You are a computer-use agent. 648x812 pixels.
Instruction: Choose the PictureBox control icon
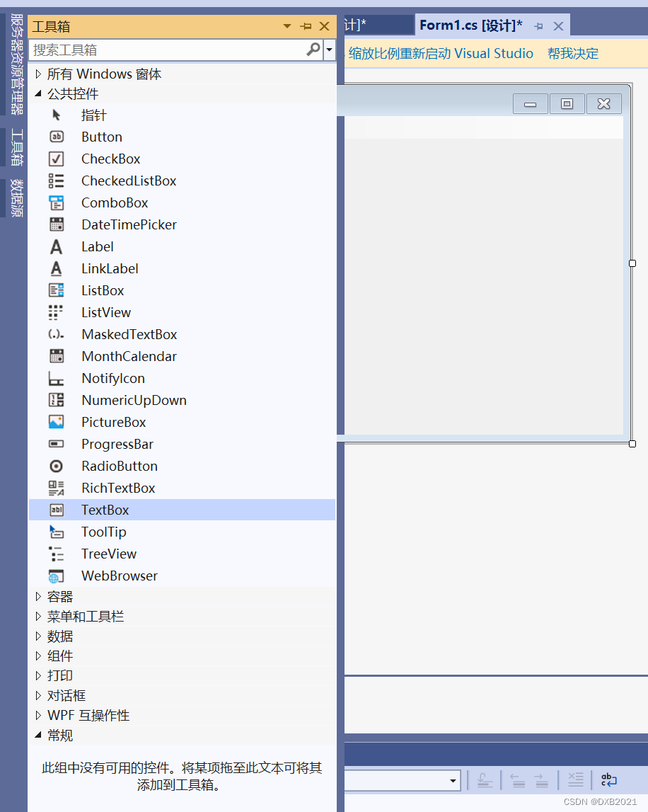tap(57, 421)
